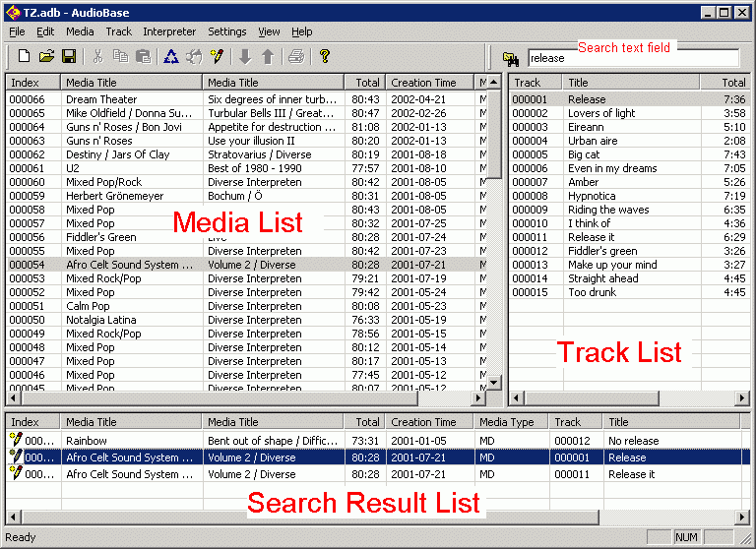Click the up arrow toolbar icon

[x=268, y=56]
